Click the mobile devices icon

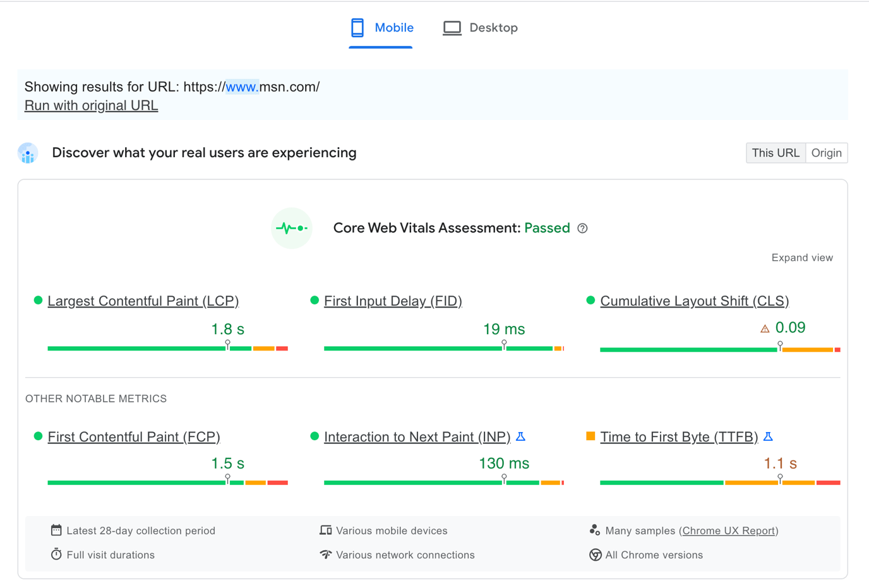click(326, 530)
